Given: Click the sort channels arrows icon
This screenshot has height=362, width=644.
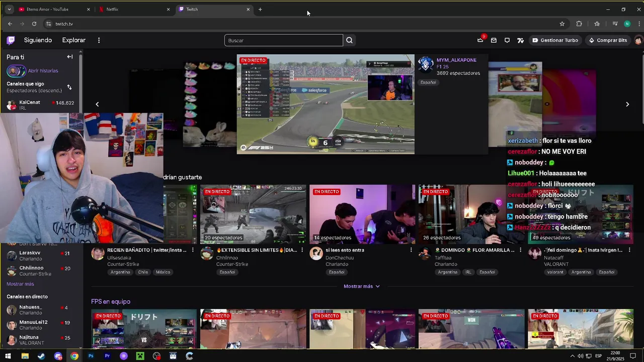Looking at the screenshot, I should (x=69, y=87).
